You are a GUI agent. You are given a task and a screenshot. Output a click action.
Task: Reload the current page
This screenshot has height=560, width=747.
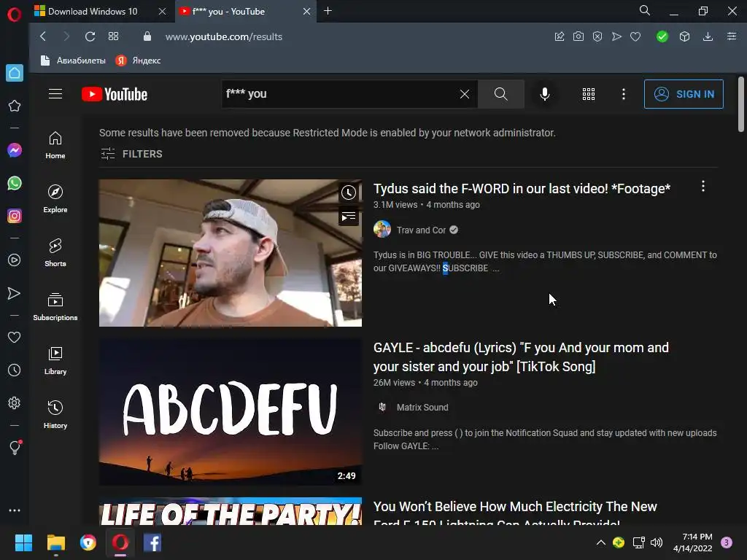coord(90,36)
